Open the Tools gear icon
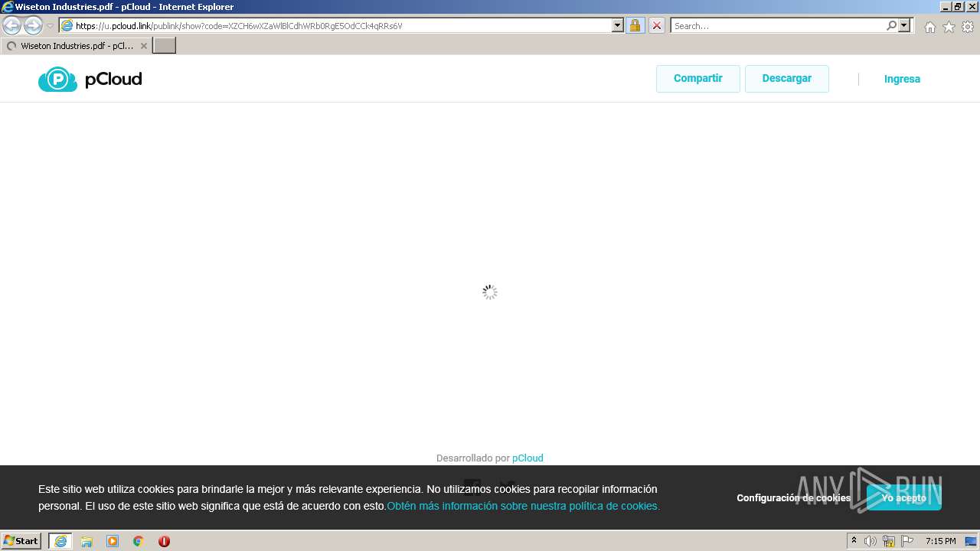This screenshot has height=551, width=980. (x=968, y=27)
